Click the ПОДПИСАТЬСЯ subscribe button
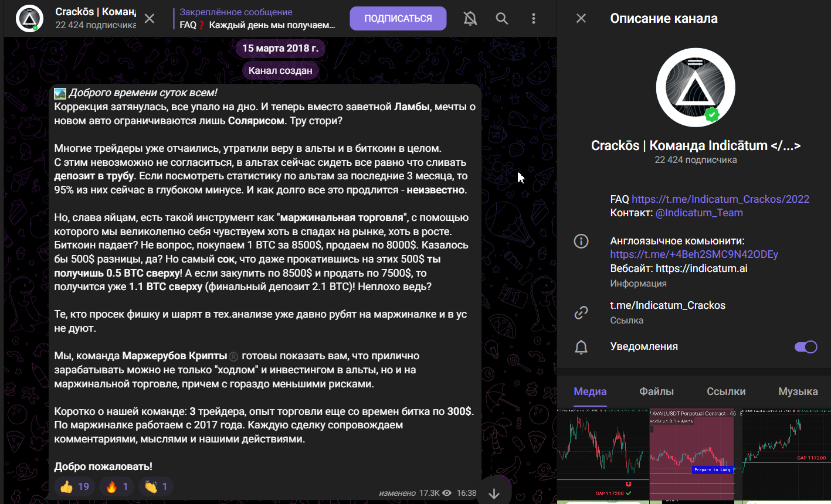The height and width of the screenshot is (504, 831). click(398, 19)
